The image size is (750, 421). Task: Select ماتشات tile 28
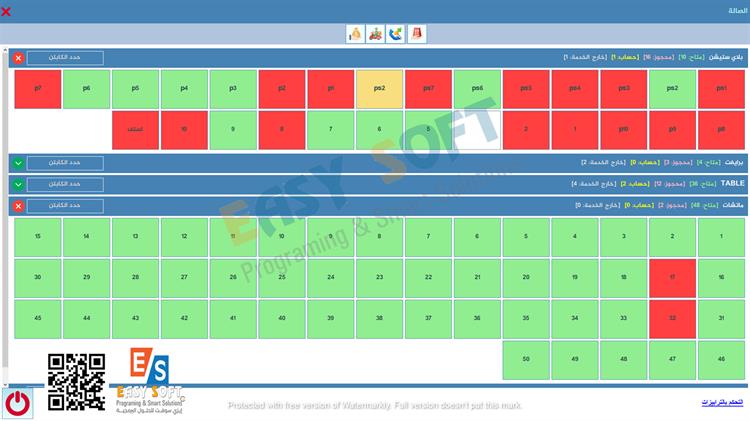coord(135,278)
